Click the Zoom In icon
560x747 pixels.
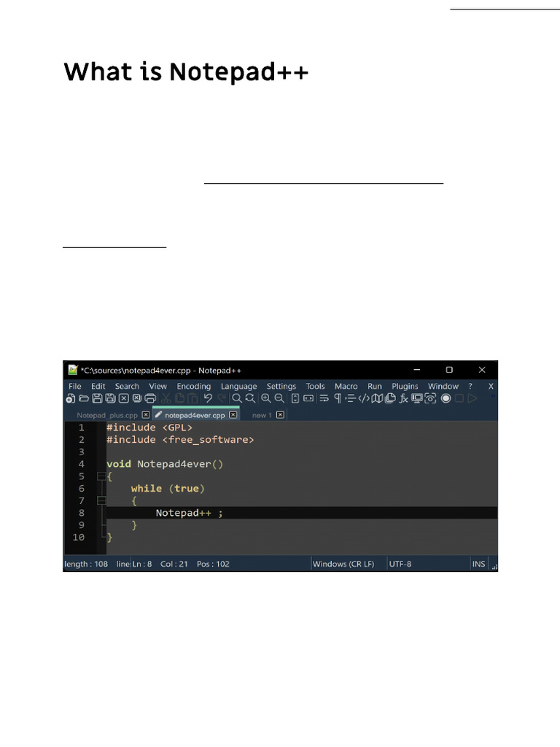coord(265,398)
